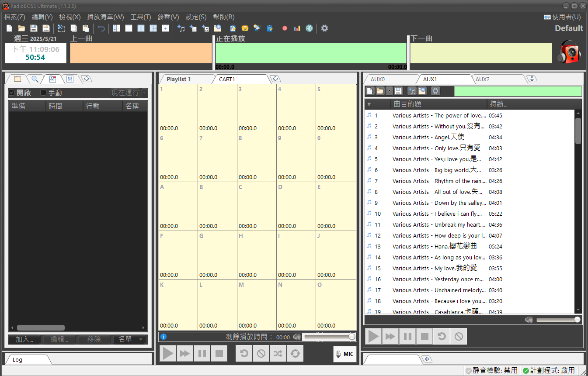Viewport: 588px width, 376px height.
Task: Click the AUX1 add folder icon
Action: pos(422,91)
